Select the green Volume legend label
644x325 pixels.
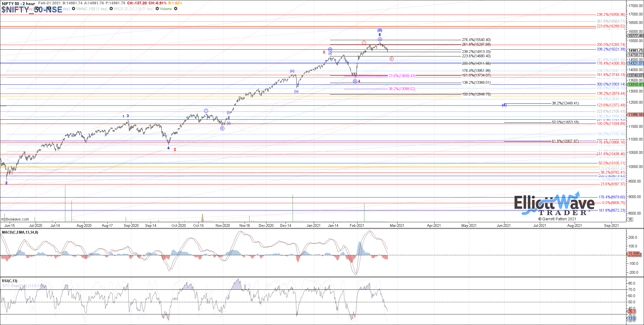tap(166, 9)
